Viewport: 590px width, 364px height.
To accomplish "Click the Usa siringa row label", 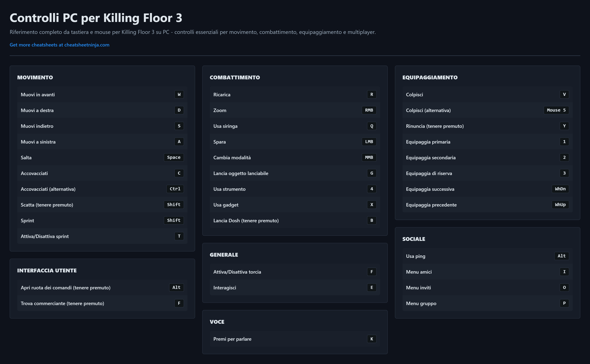I will (225, 126).
